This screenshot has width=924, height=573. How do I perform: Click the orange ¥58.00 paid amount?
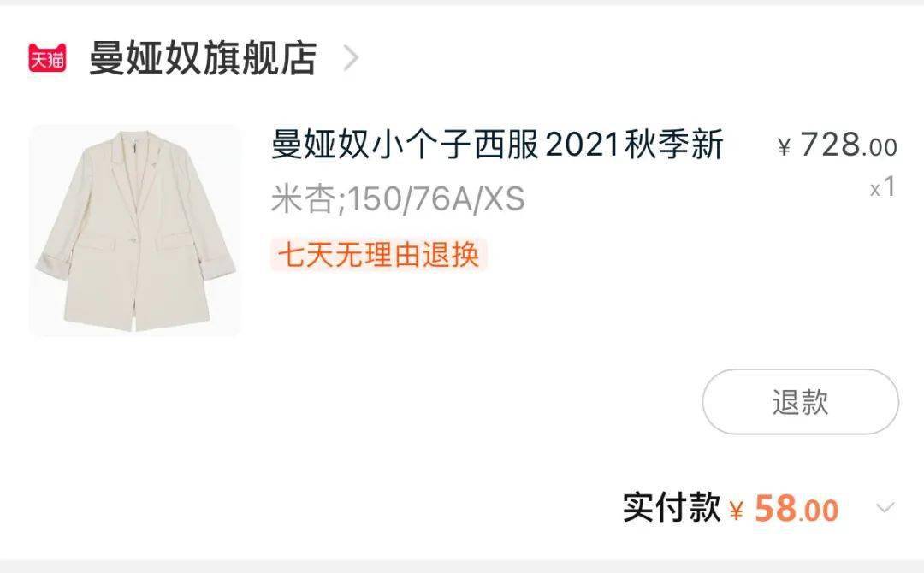coord(784,509)
